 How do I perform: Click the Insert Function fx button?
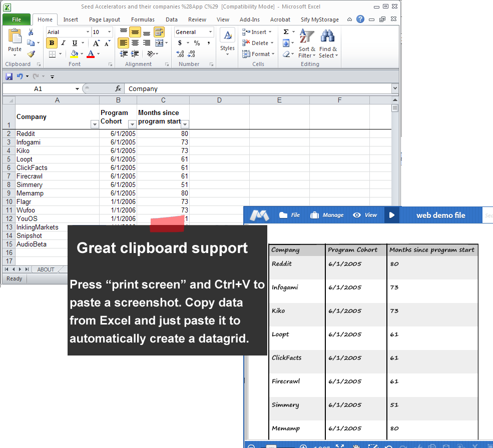(x=118, y=89)
